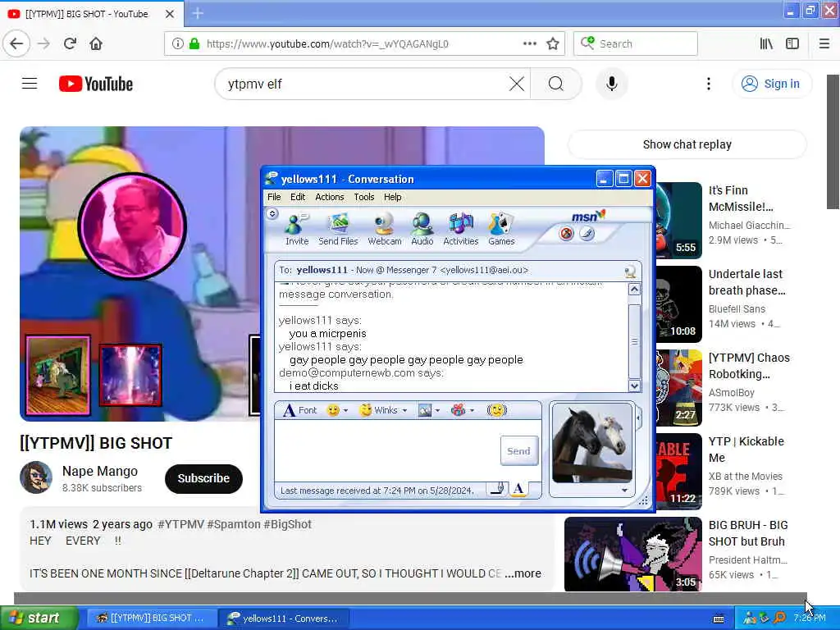This screenshot has width=840, height=630.
Task: Open the Tools menu
Action: pyautogui.click(x=363, y=197)
